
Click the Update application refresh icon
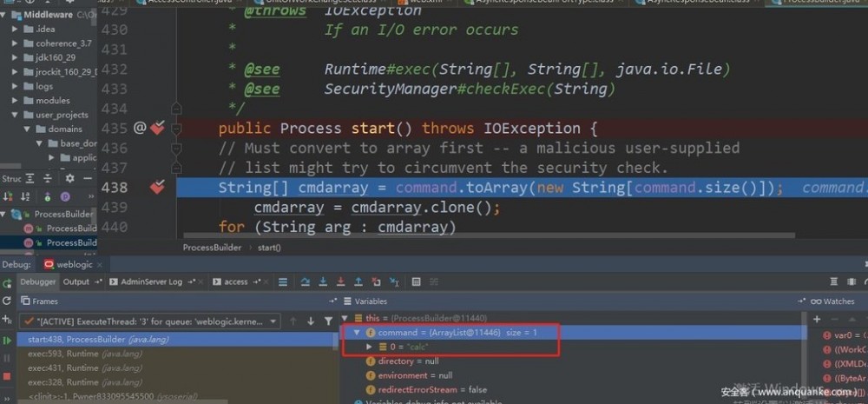[7, 301]
